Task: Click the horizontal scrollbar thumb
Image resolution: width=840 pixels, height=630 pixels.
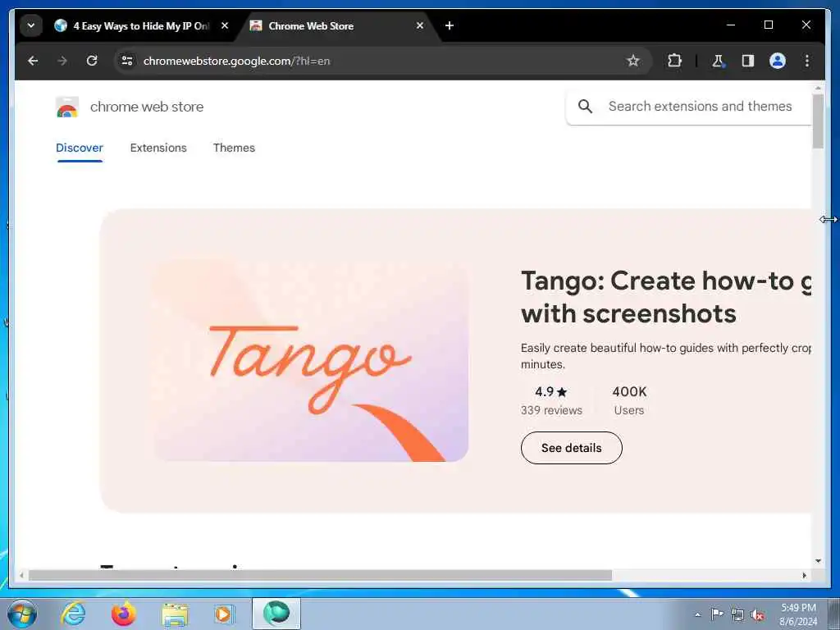Action: click(321, 575)
